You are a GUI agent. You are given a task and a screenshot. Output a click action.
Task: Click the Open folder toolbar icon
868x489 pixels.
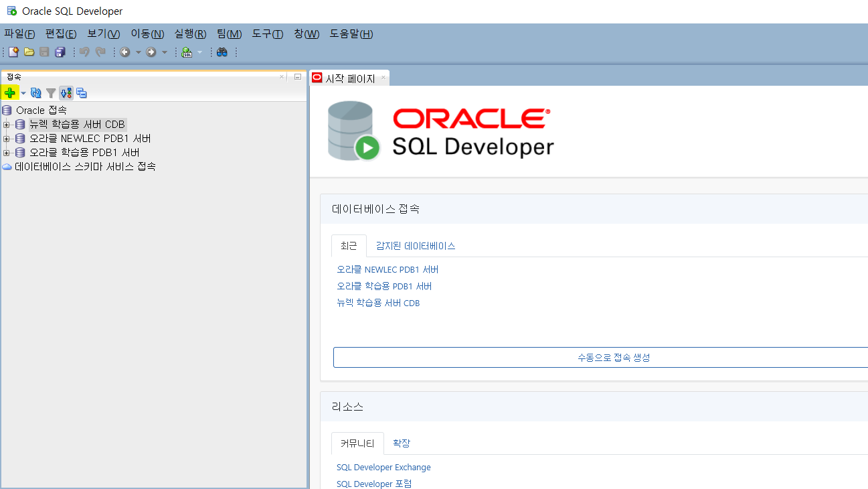[29, 52]
